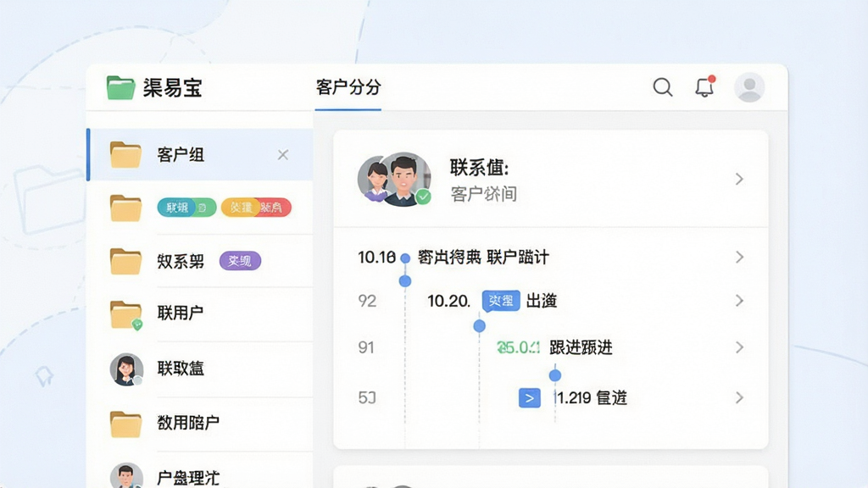This screenshot has width=868, height=488.
Task: Expand the 10.16 timeline row chevron
Action: 739,257
